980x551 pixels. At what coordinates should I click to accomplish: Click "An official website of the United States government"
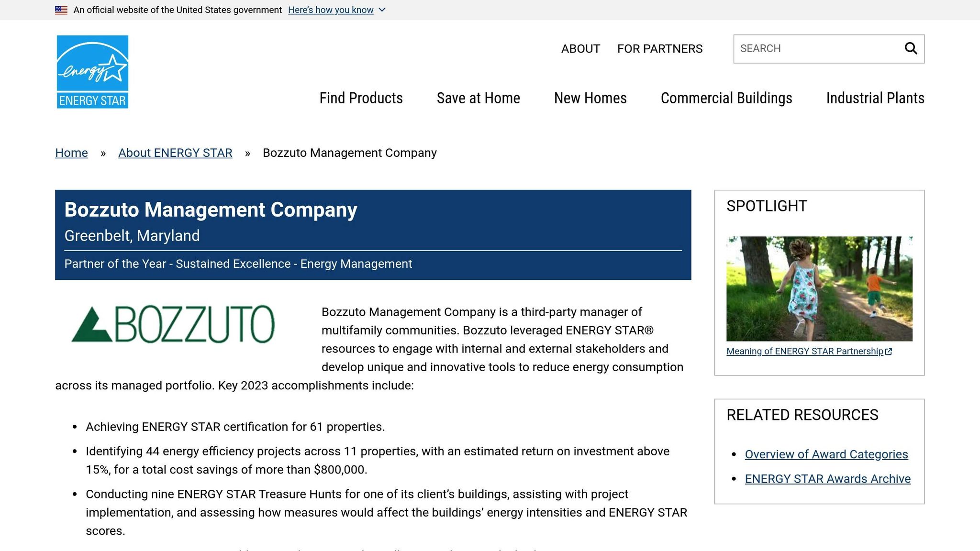pos(178,10)
